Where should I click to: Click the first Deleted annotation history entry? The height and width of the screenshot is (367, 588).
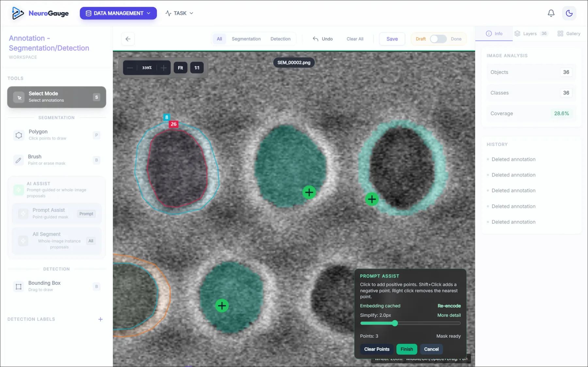513,159
